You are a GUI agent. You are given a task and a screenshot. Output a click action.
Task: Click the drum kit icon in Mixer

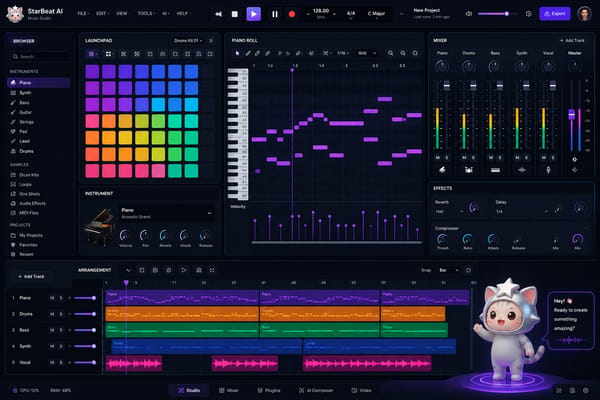tap(468, 170)
